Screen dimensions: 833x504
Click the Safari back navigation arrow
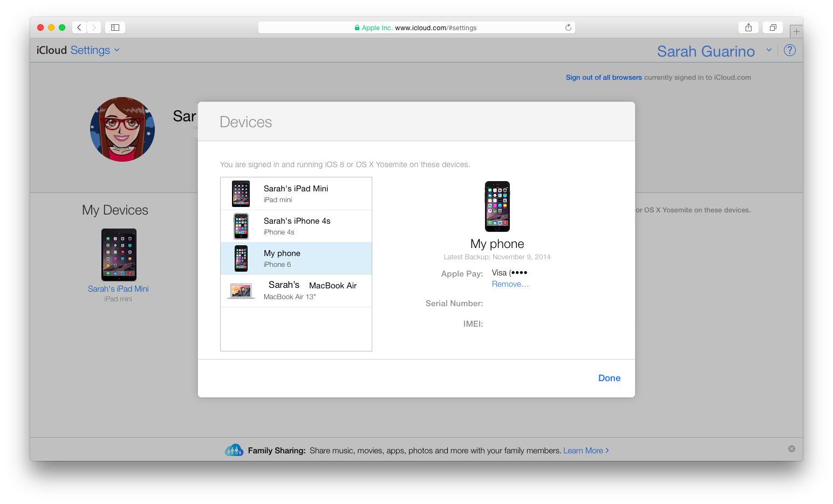pyautogui.click(x=79, y=27)
